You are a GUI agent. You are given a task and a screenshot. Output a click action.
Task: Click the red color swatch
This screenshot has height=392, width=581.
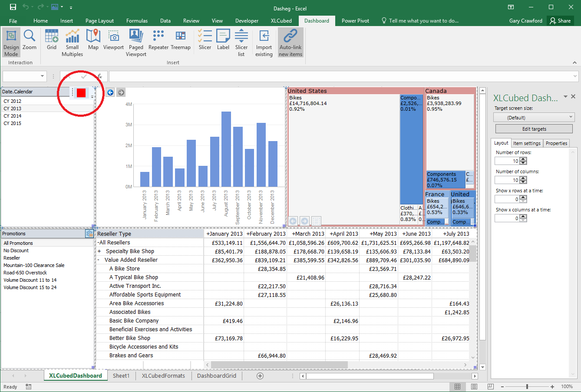click(x=81, y=92)
